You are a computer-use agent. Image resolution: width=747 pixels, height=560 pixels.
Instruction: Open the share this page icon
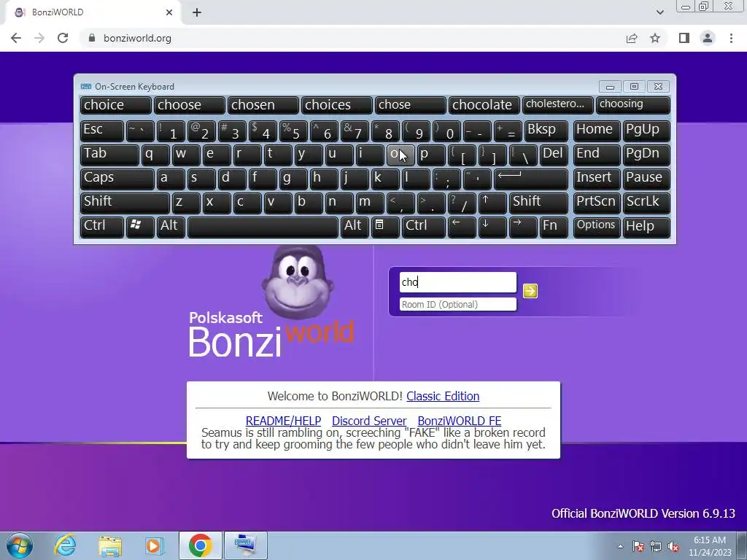pyautogui.click(x=632, y=38)
